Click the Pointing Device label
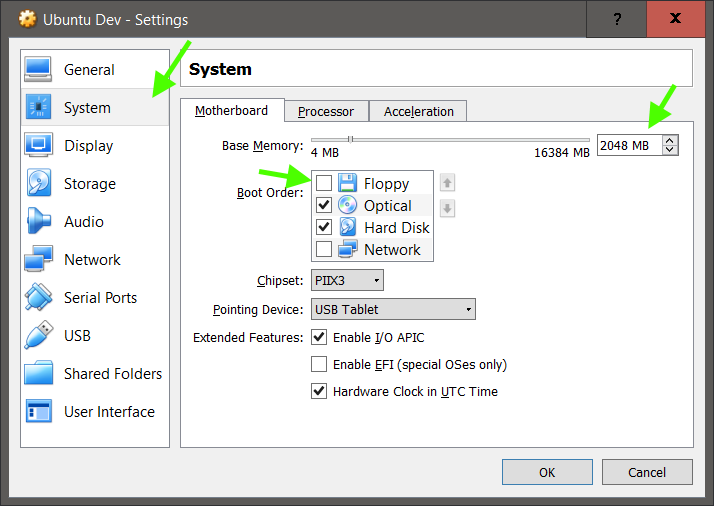The height and width of the screenshot is (506, 714). [x=258, y=310]
